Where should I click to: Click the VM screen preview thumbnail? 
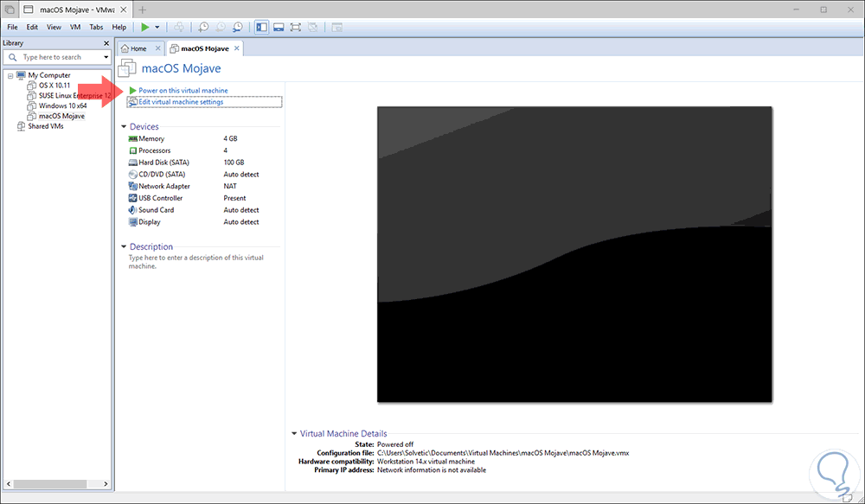click(574, 254)
